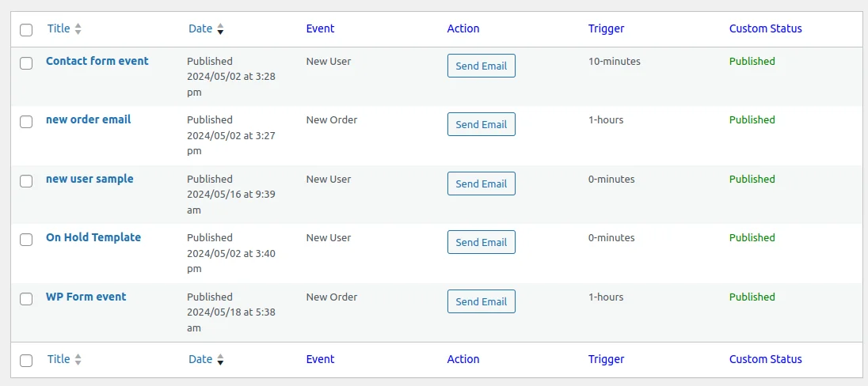The image size is (868, 386).
Task: Tick the new user sample checkbox
Action: (26, 180)
